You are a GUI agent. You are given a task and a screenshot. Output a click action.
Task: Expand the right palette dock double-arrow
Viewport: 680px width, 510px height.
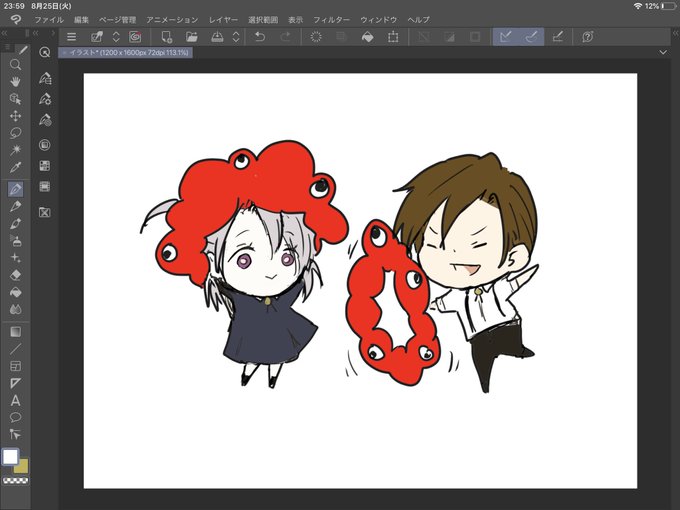pyautogui.click(x=675, y=33)
